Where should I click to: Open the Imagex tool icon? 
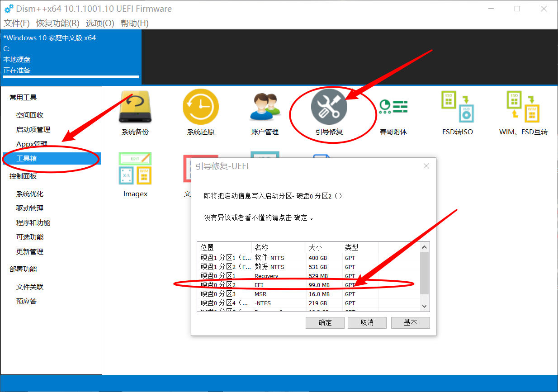135,168
